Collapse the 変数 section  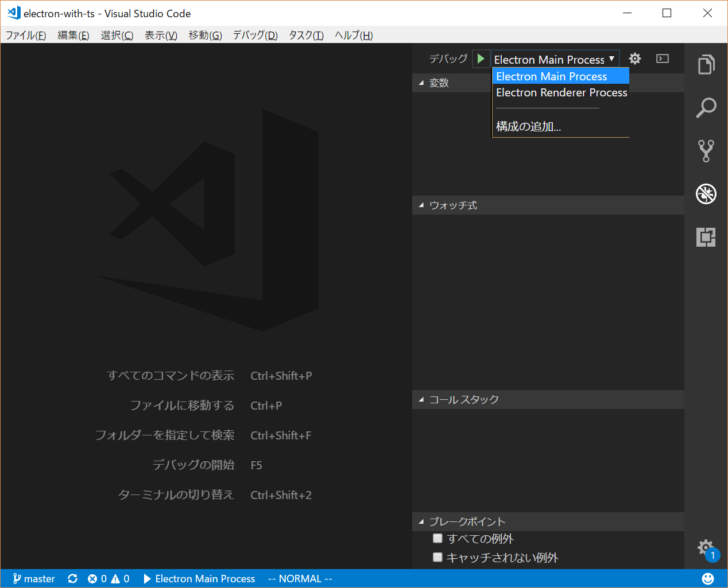(x=548, y=83)
